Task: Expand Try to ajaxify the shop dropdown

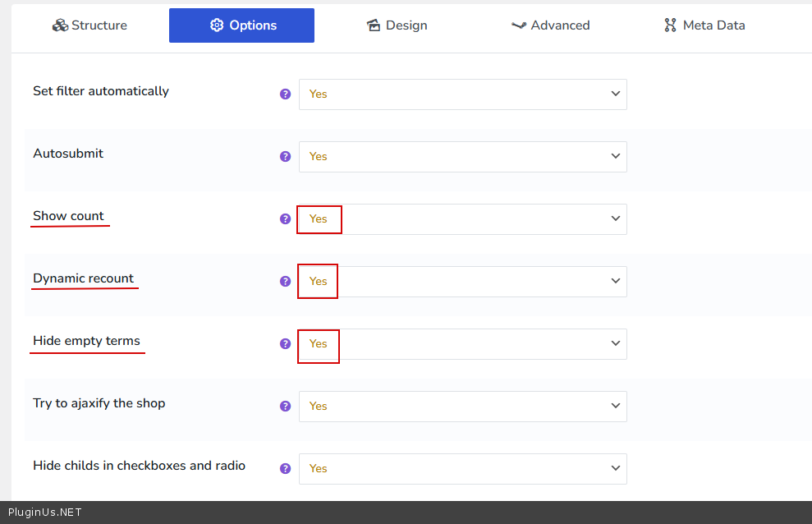Action: click(x=462, y=407)
